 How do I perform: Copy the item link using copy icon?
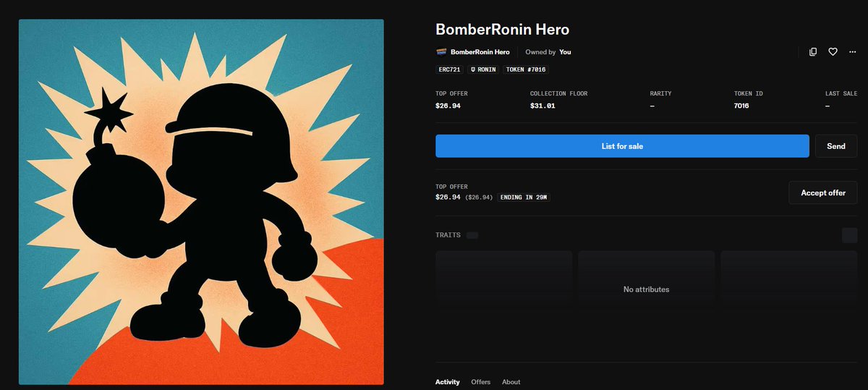point(813,52)
